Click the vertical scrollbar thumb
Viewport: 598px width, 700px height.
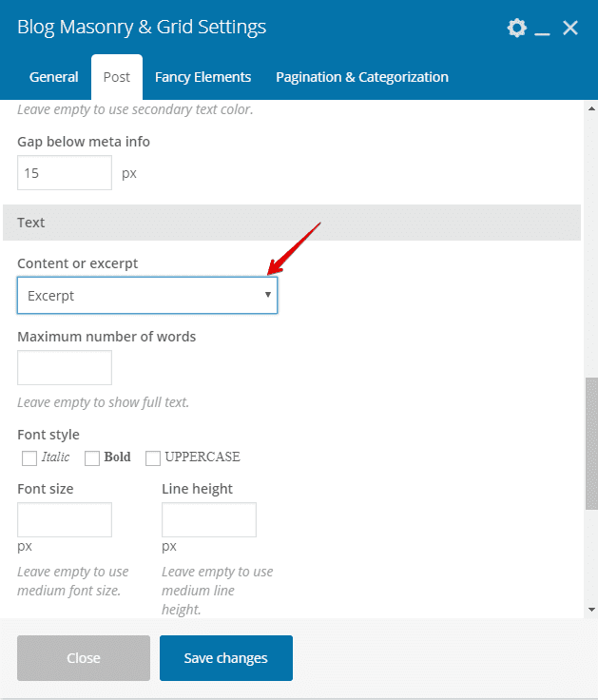coord(591,443)
